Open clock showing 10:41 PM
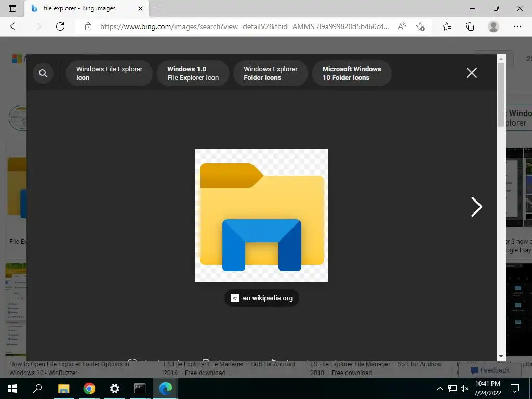This screenshot has width=532, height=399. pos(487,389)
